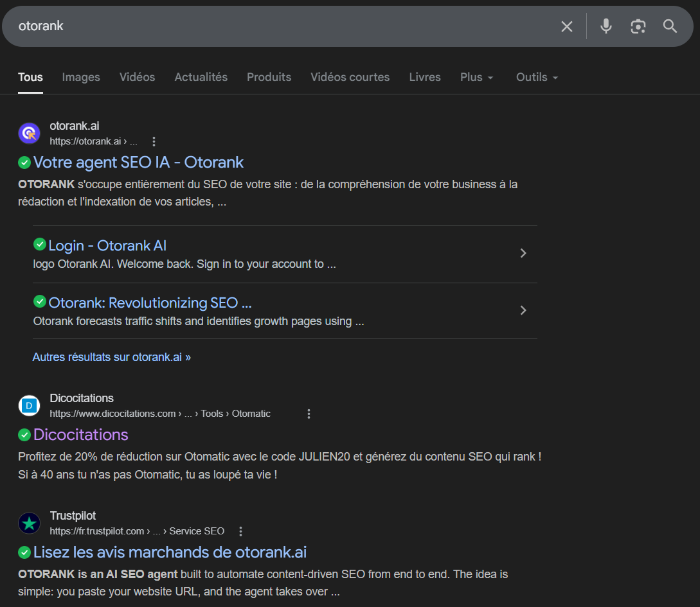Open the three-dot menu next to otorank.ai URL
This screenshot has width=700, height=607.
[154, 141]
